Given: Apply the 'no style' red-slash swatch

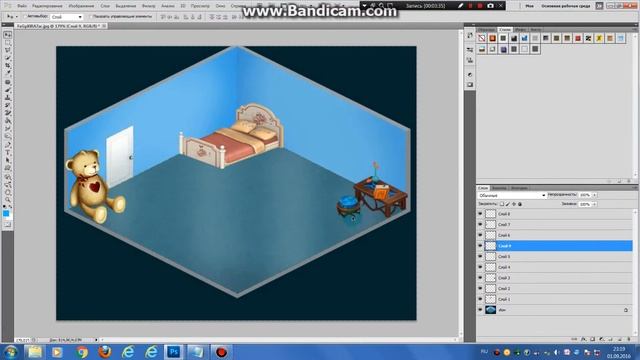Looking at the screenshot, I should (482, 38).
